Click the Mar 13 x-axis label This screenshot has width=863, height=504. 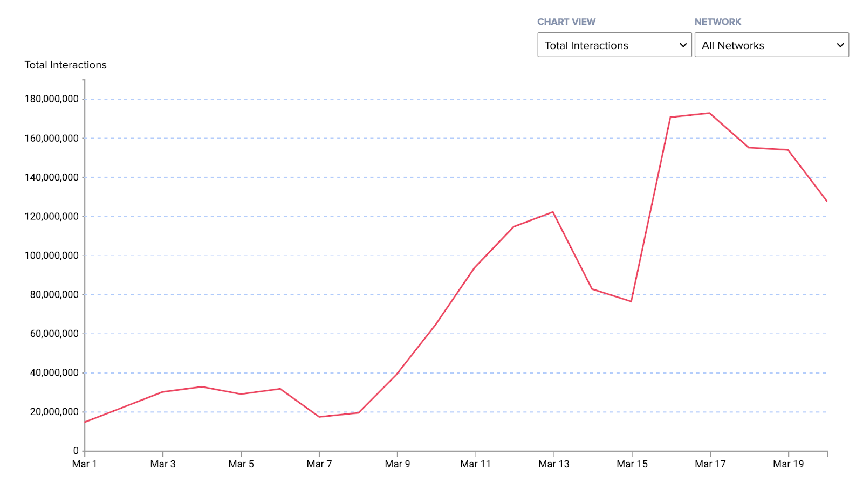tap(554, 464)
